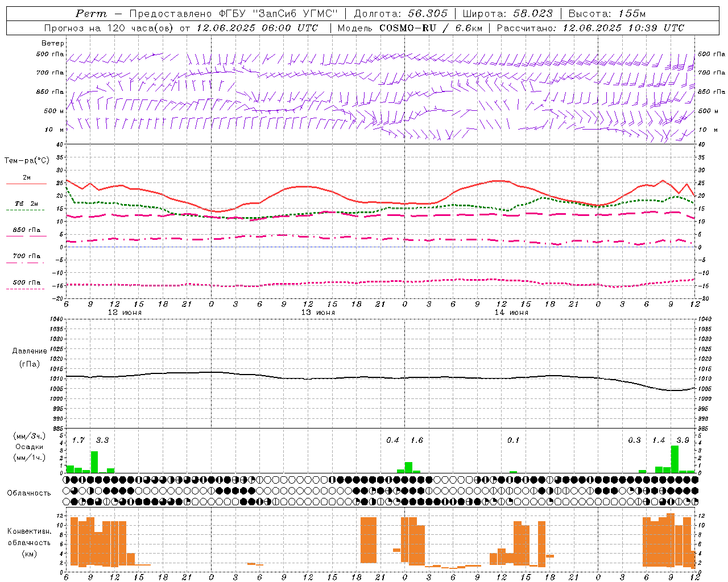This screenshot has width=728, height=582.
Task: Click the "Тем-ра(°C)" temperature label
Action: (27, 161)
